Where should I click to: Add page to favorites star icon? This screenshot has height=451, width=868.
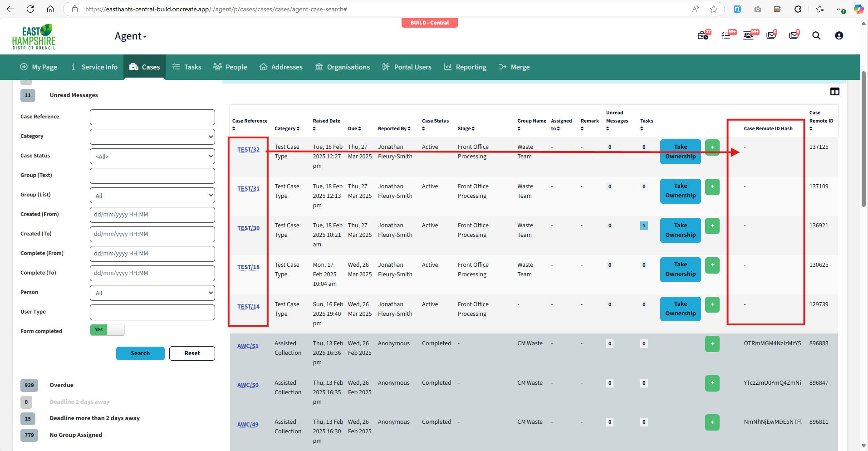(714, 9)
